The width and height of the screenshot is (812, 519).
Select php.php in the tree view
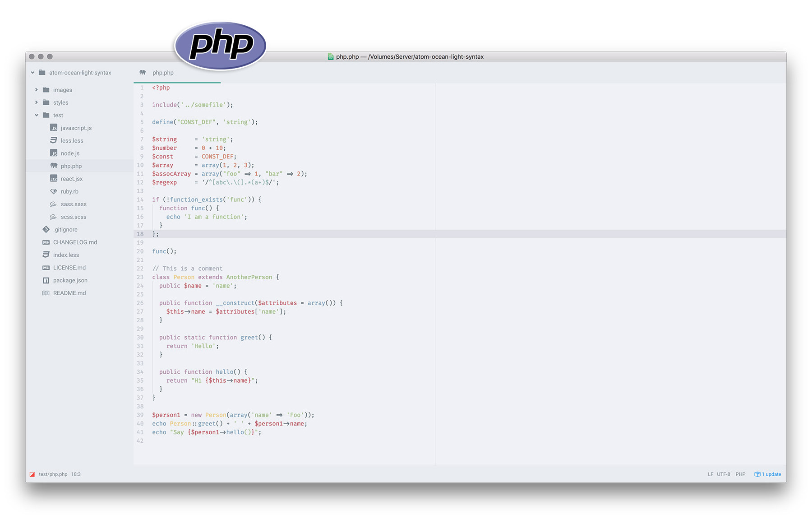tap(71, 166)
